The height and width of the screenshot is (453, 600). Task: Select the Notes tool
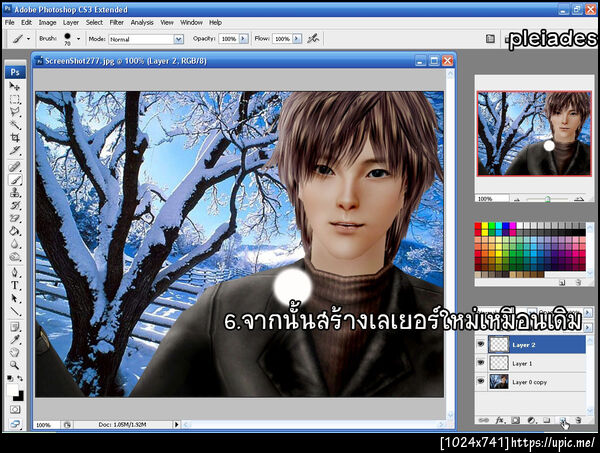[14, 327]
